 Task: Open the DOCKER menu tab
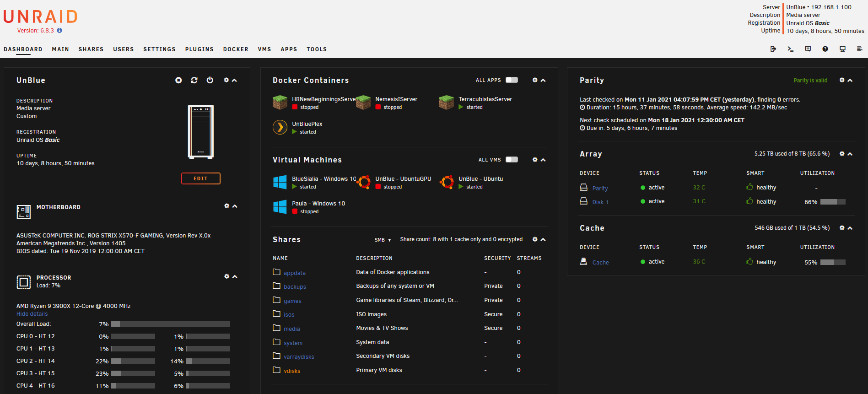236,49
